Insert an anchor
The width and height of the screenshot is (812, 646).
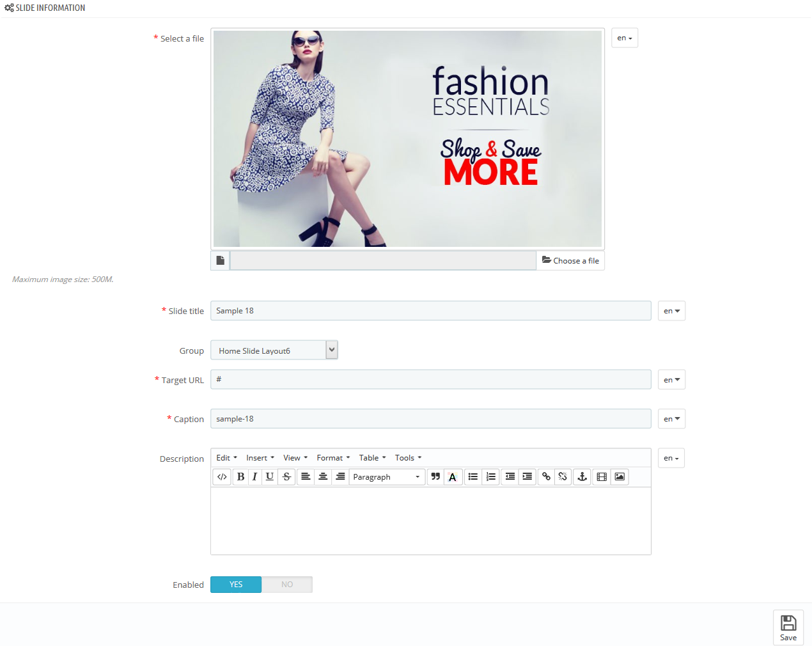click(582, 477)
